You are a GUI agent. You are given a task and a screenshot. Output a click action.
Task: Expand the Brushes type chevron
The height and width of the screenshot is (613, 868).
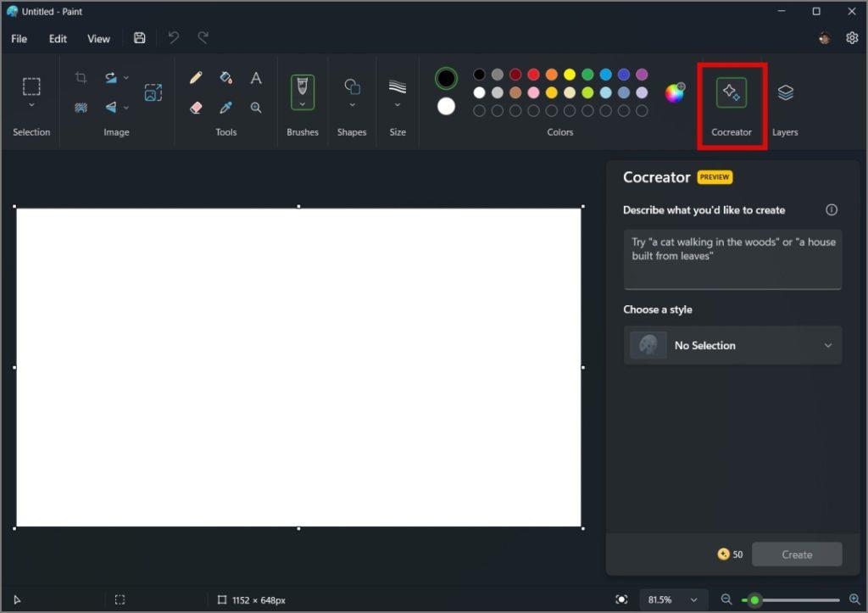click(x=303, y=104)
